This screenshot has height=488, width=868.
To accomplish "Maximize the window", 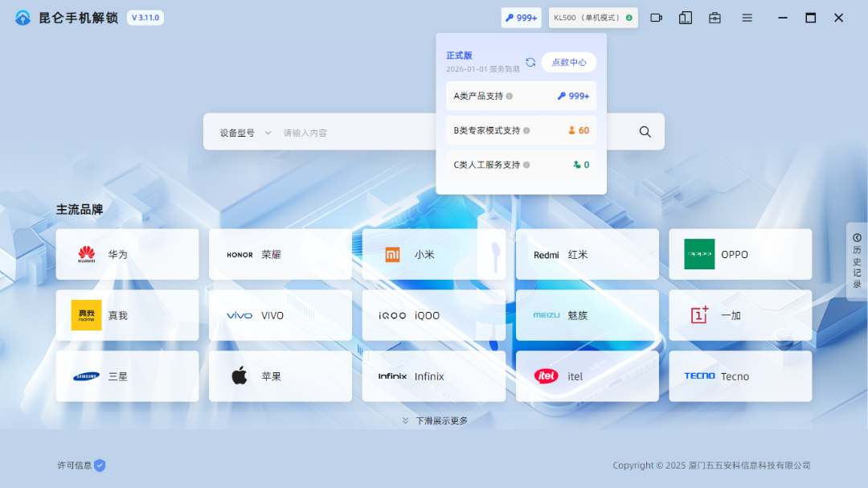I will tap(810, 18).
